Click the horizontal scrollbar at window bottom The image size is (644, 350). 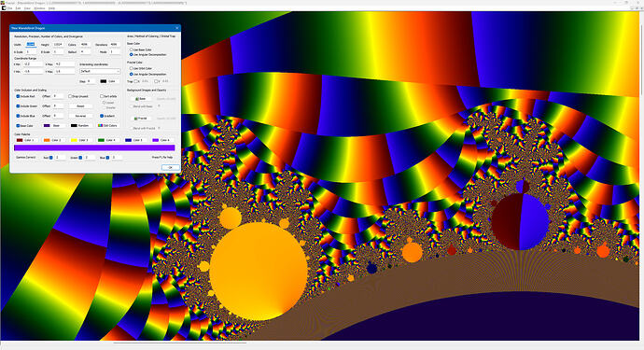pyautogui.click(x=180, y=343)
